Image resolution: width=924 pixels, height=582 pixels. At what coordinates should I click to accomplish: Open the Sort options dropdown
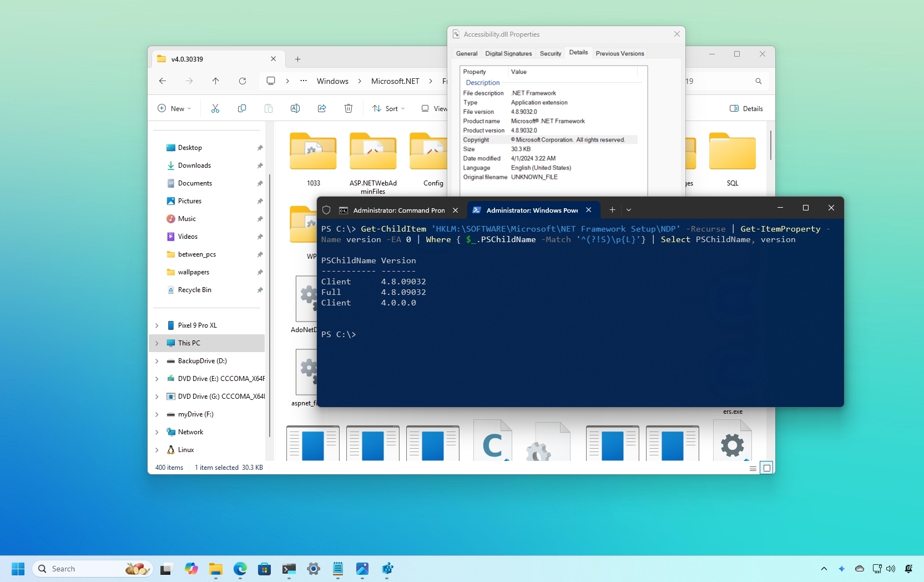click(x=388, y=108)
